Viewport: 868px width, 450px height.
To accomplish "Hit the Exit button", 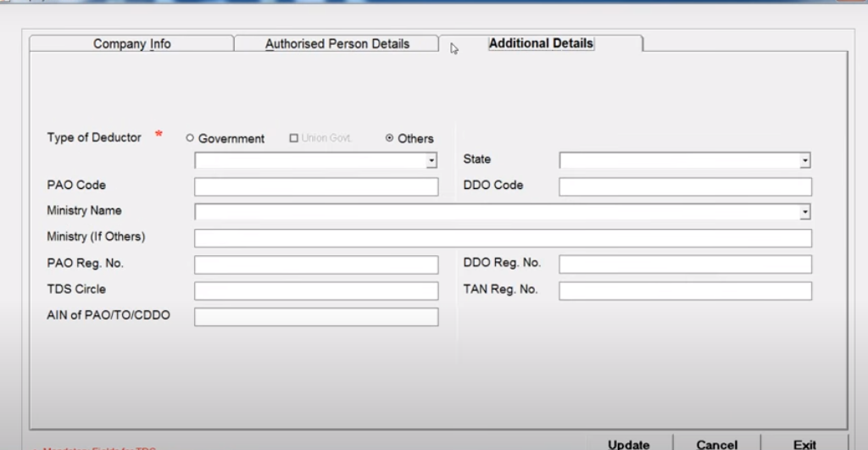I will pyautogui.click(x=804, y=443).
